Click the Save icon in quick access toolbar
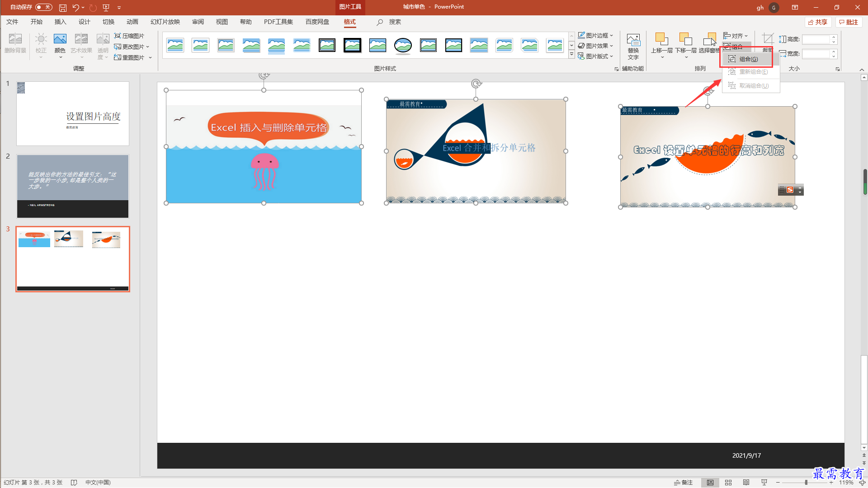868x488 pixels. point(63,8)
